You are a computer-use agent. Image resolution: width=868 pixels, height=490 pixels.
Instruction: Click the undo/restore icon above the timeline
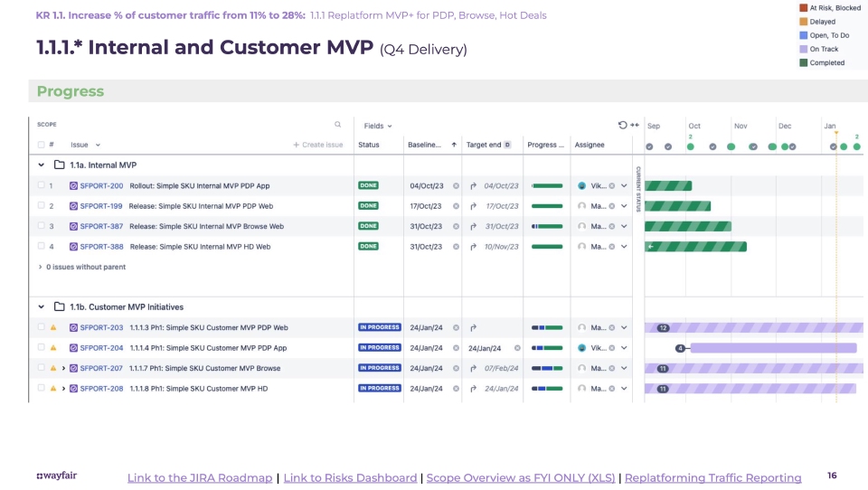623,125
